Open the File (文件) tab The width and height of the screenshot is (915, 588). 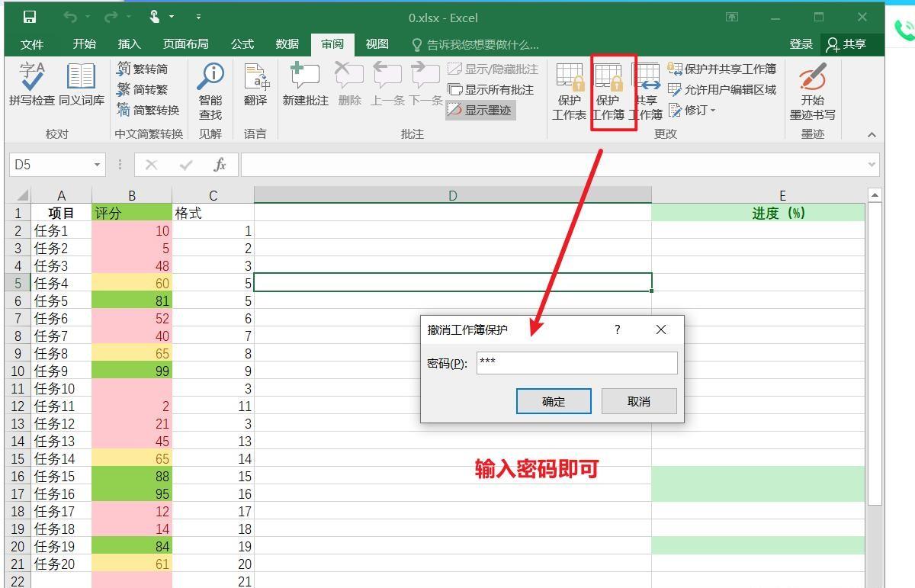(x=32, y=44)
